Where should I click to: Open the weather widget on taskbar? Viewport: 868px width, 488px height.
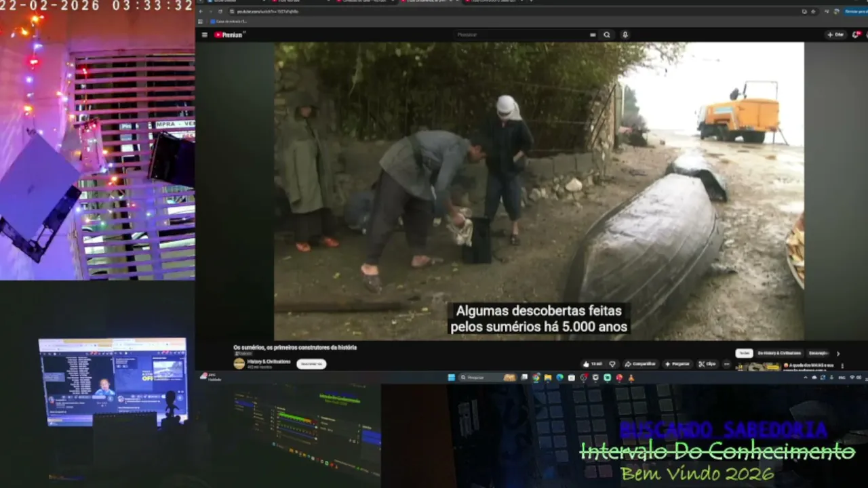pyautogui.click(x=212, y=376)
